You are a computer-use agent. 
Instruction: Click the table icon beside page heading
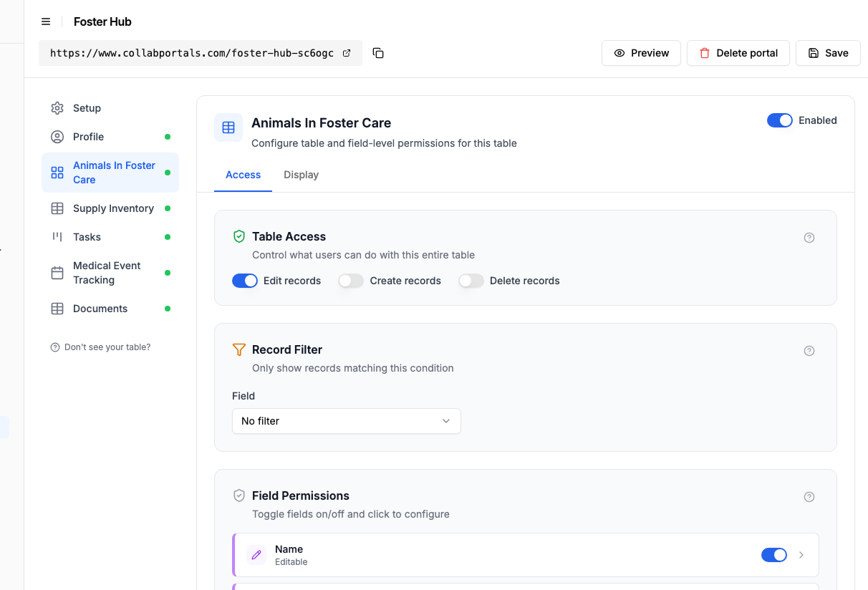coord(228,127)
